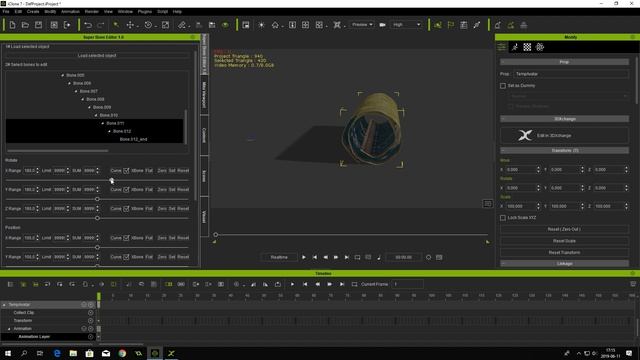640x360 pixels.
Task: Open the High quality dropdown
Action: (x=407, y=25)
